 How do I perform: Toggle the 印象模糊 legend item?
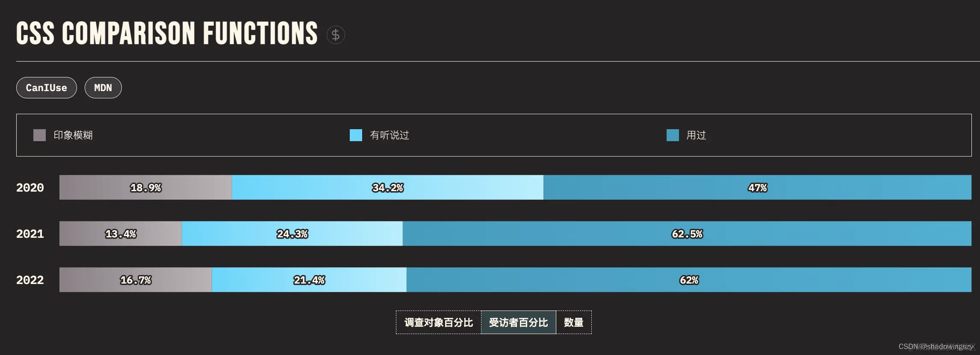coord(73,135)
